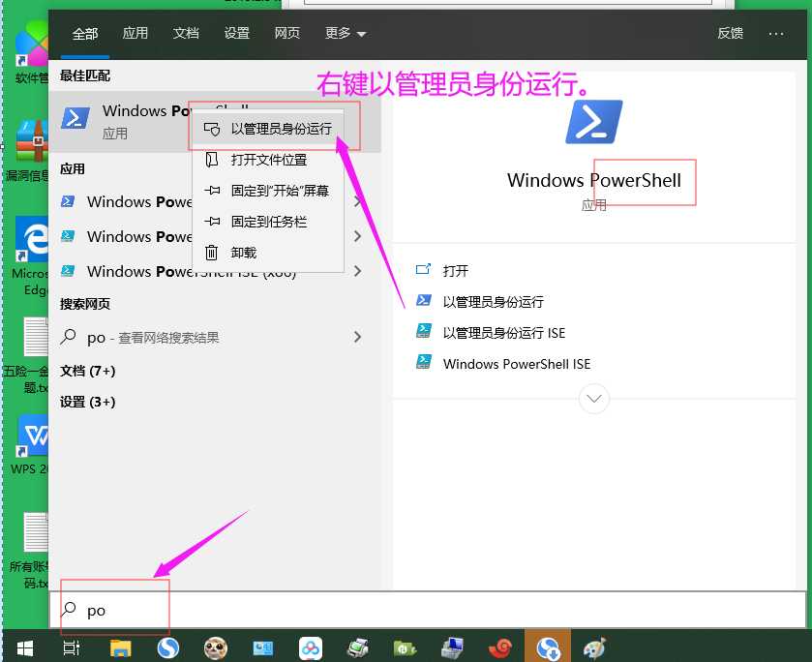Click the open-window icon next to 打开
Image resolution: width=812 pixels, height=662 pixels.
[424, 269]
